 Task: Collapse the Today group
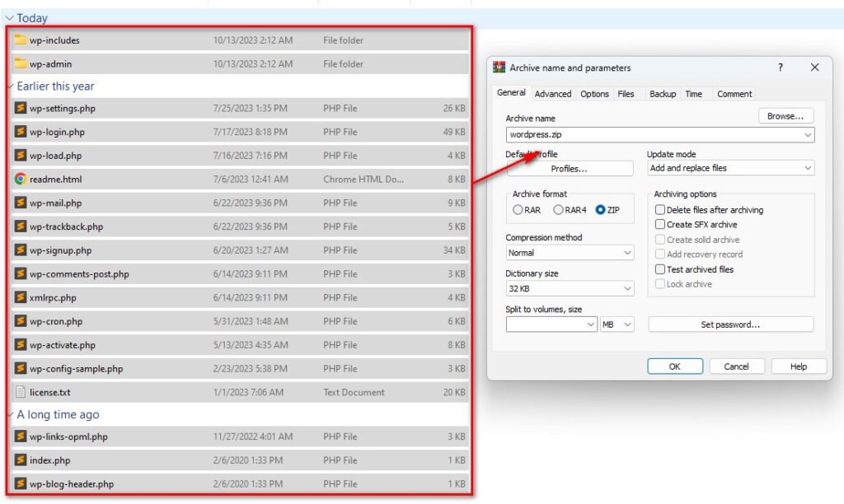(9, 18)
